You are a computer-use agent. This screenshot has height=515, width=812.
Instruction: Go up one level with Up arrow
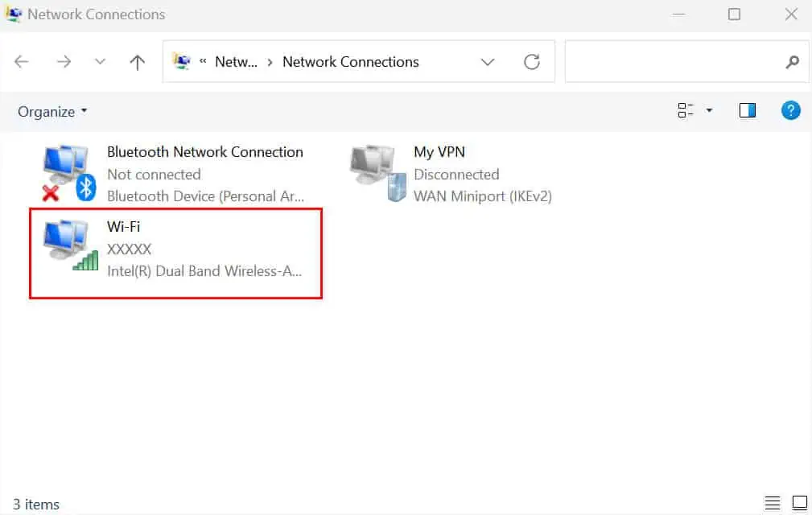(x=138, y=62)
